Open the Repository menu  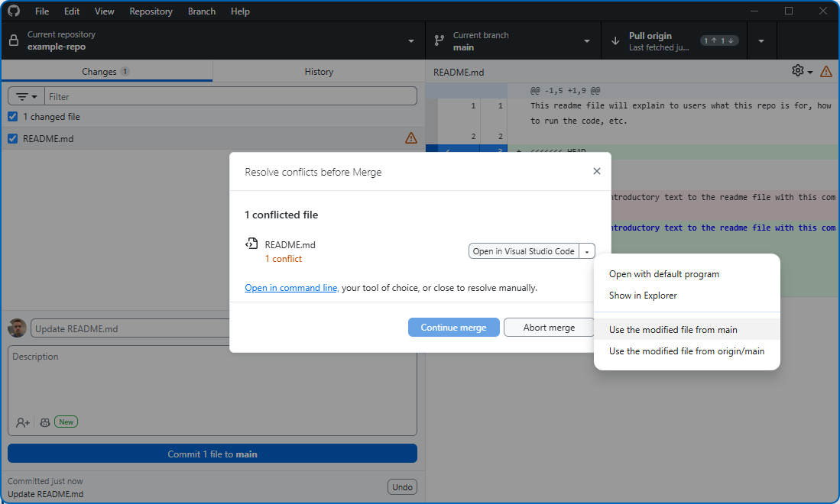(x=151, y=11)
